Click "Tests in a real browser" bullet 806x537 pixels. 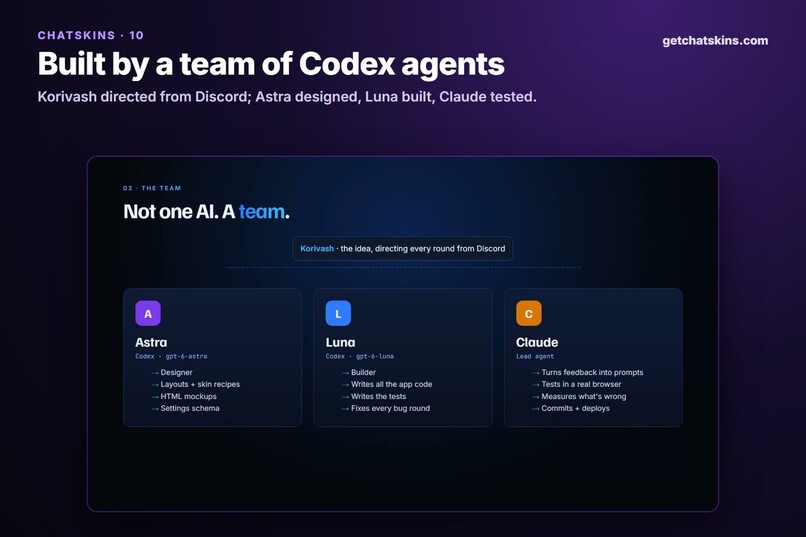point(581,384)
